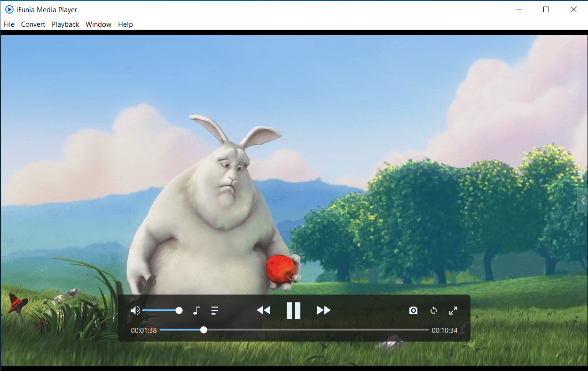
Task: Click the unplayed part of the seek bar
Action: tap(318, 330)
